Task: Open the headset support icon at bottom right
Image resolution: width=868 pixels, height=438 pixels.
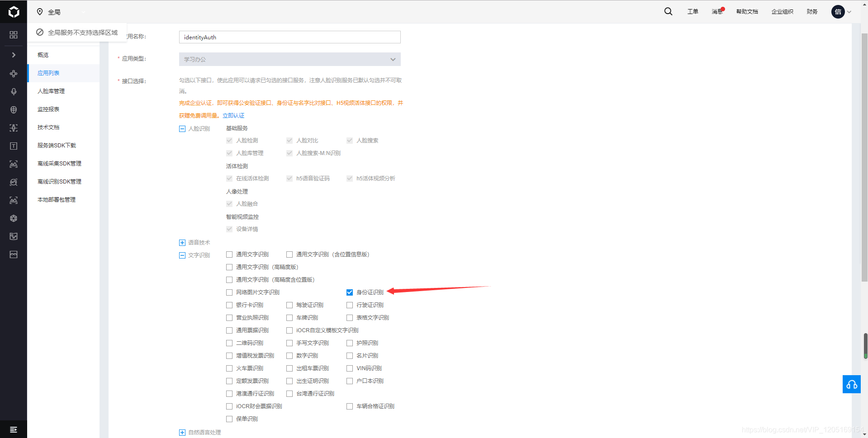Action: pos(851,384)
